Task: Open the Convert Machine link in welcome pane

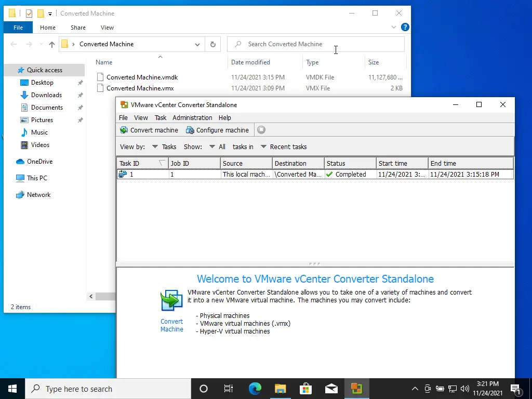Action: (x=171, y=325)
